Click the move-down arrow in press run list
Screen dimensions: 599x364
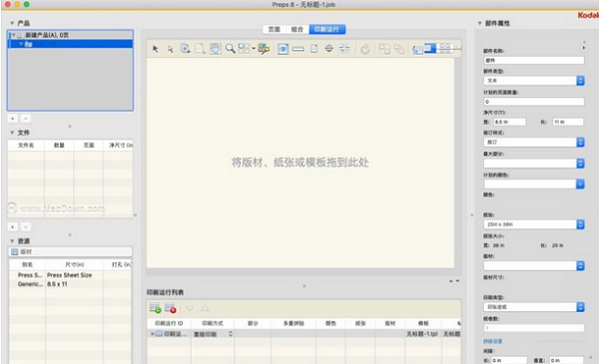(191, 308)
